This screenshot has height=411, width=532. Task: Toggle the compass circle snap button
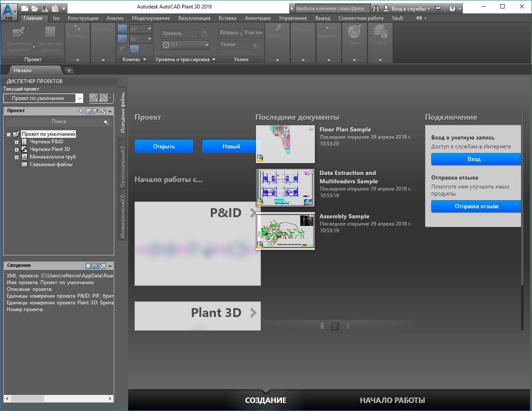tap(134, 49)
